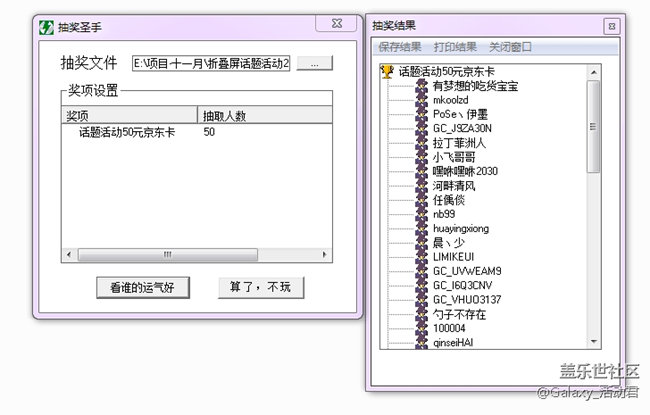Open the 打印结果 menu item
This screenshot has width=650, height=415.
(x=455, y=47)
